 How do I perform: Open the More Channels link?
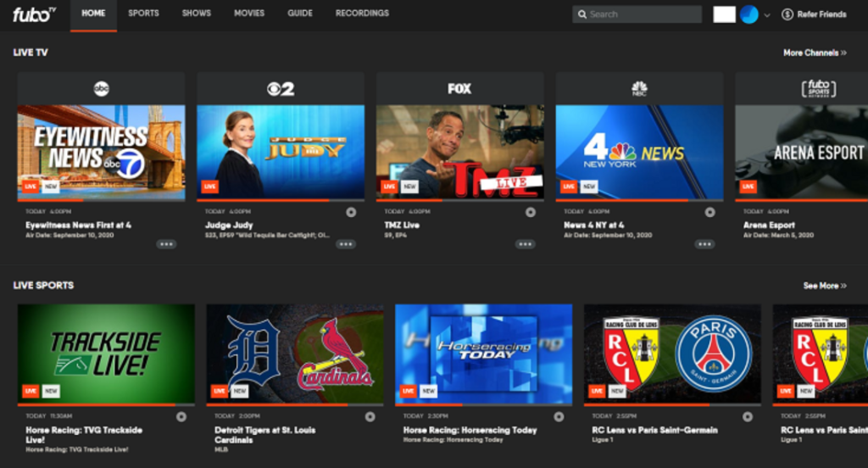pyautogui.click(x=815, y=53)
